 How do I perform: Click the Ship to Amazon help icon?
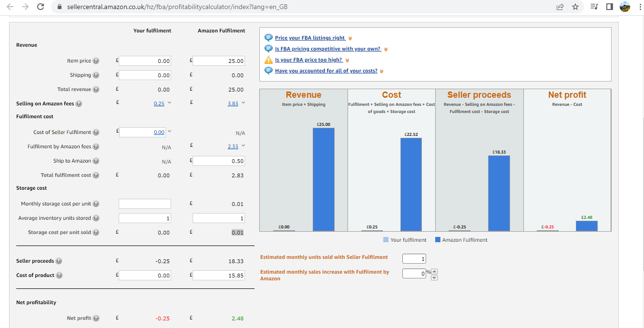pos(96,161)
